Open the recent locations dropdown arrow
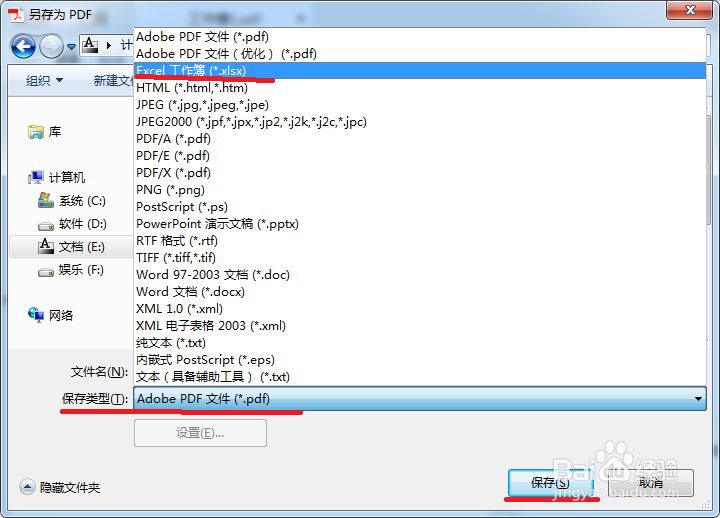 coord(71,46)
